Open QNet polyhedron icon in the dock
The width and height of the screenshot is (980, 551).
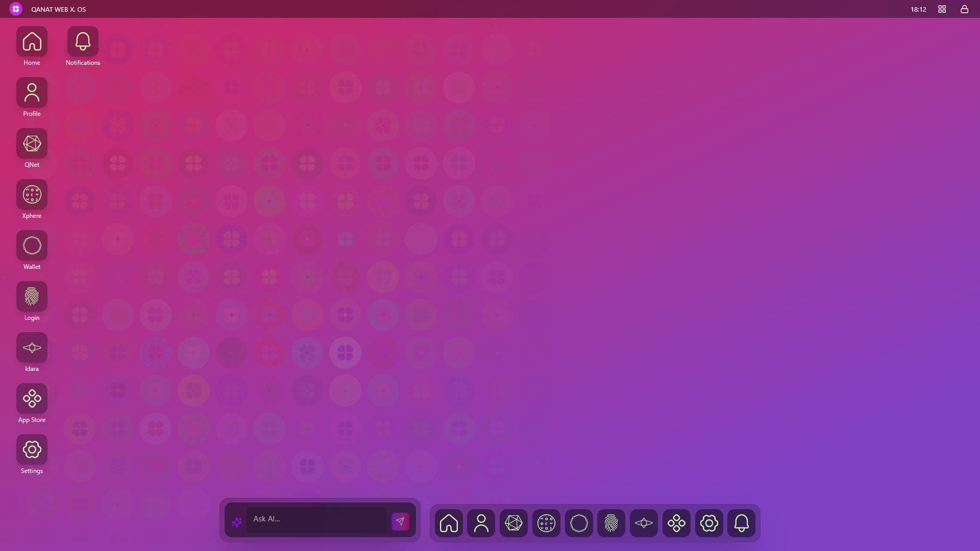tap(513, 523)
